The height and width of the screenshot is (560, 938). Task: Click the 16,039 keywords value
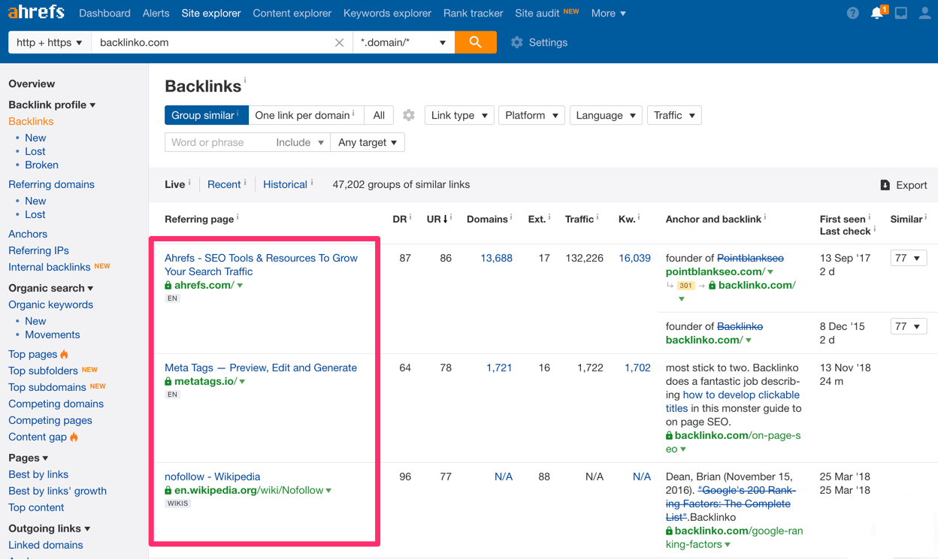pos(634,259)
